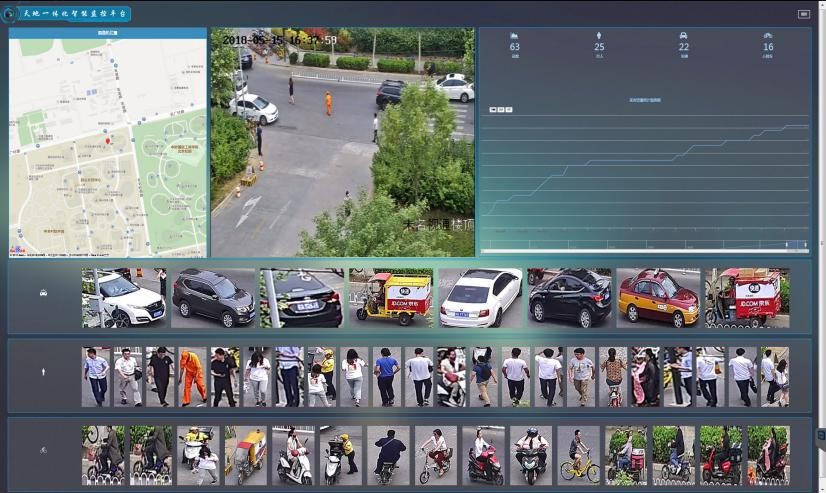826x493 pixels.
Task: Click the bicycle icon above 16
Action: point(768,35)
